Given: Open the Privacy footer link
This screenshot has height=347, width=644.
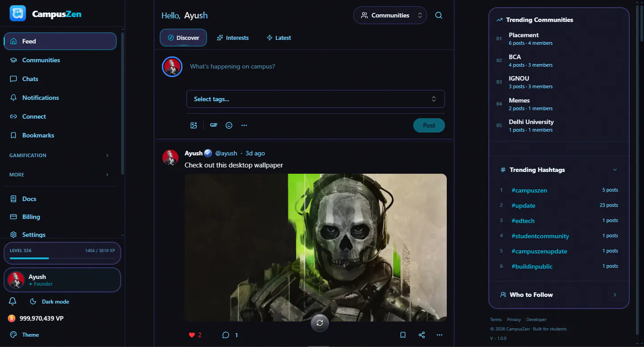Looking at the screenshot, I should 514,320.
